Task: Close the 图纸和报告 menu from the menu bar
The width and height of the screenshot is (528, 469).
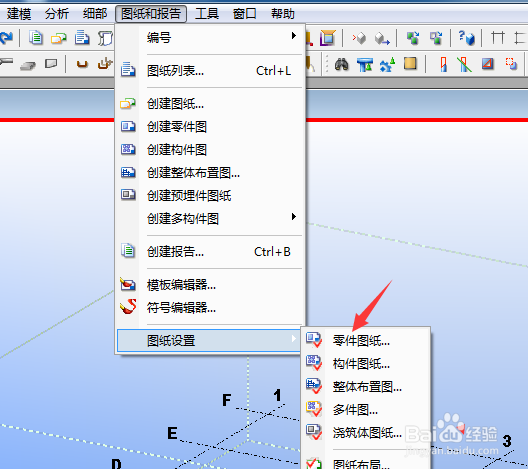Action: pyautogui.click(x=151, y=14)
